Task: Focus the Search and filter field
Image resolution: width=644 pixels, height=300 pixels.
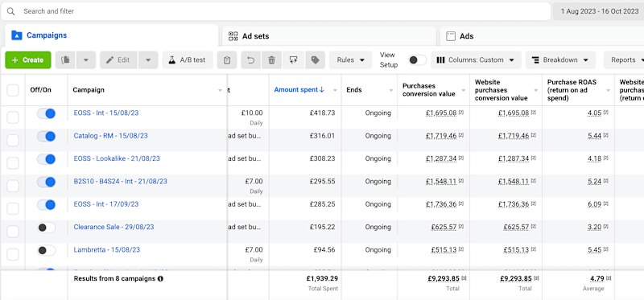Action: click(275, 11)
